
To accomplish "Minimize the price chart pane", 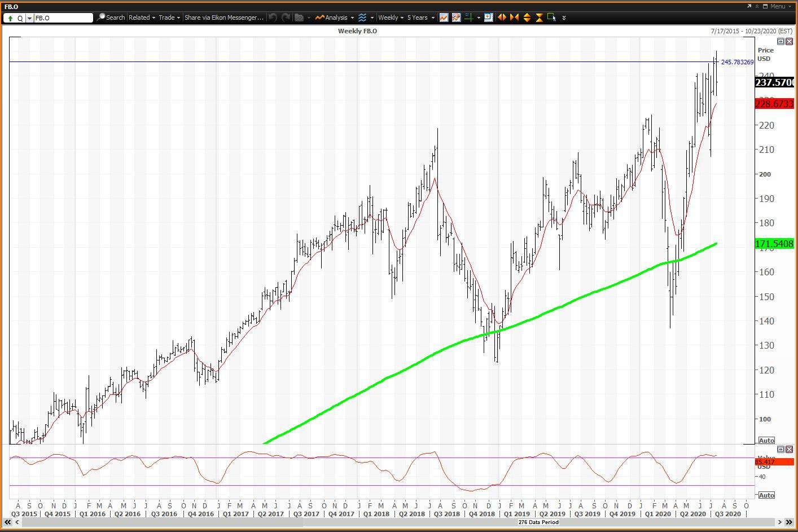I will pos(781,42).
